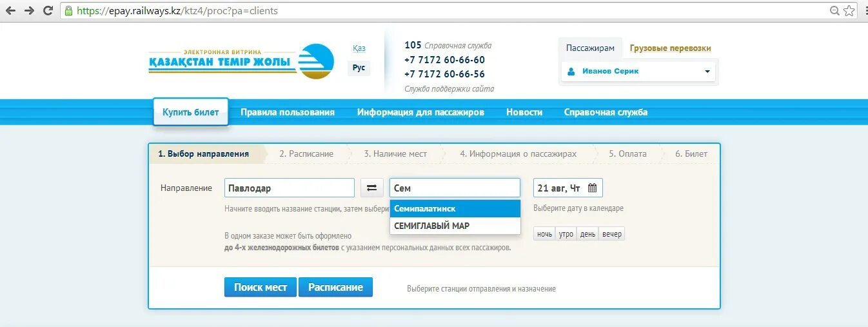This screenshot has height=327, width=868.
Task: Select step 4. Информация о пассажирах
Action: (518, 154)
